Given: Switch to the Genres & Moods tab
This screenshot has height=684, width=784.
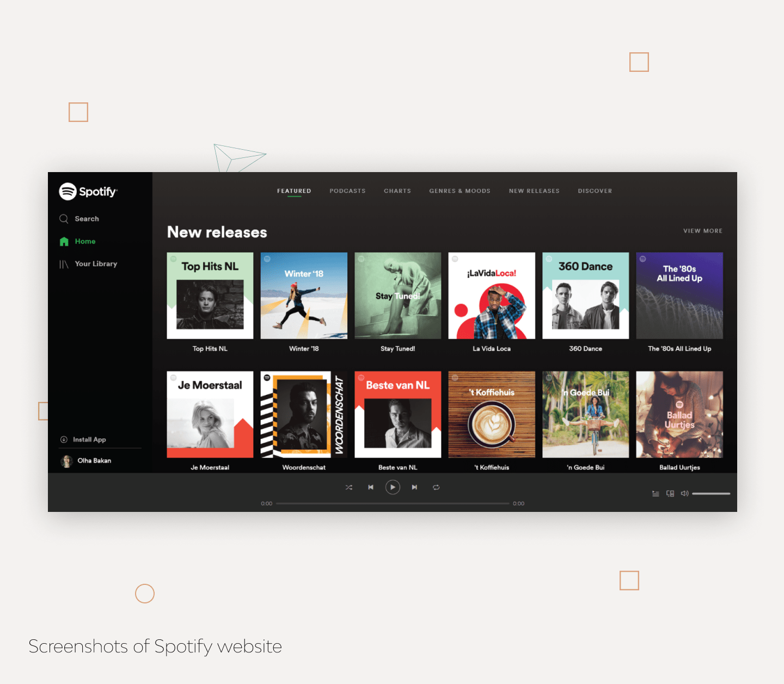Looking at the screenshot, I should (x=460, y=191).
